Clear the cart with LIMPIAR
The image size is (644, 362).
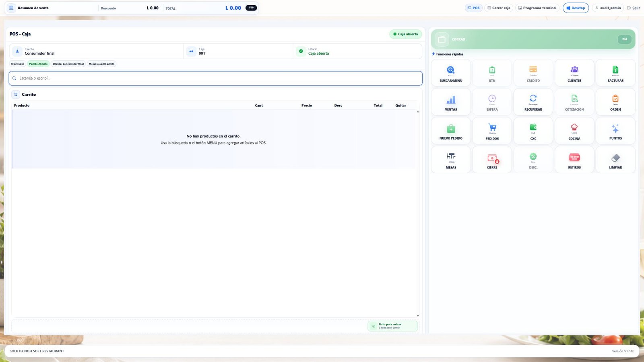(615, 160)
